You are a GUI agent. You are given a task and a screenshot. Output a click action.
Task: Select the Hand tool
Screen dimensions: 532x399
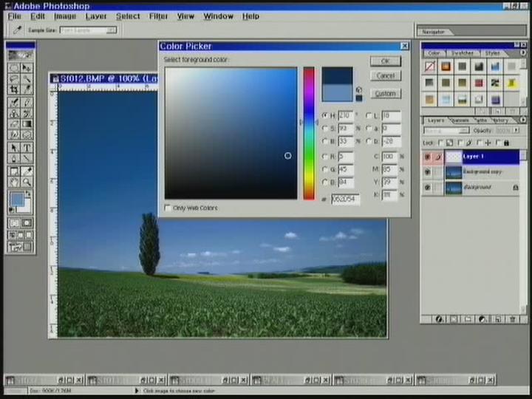pyautogui.click(x=14, y=183)
